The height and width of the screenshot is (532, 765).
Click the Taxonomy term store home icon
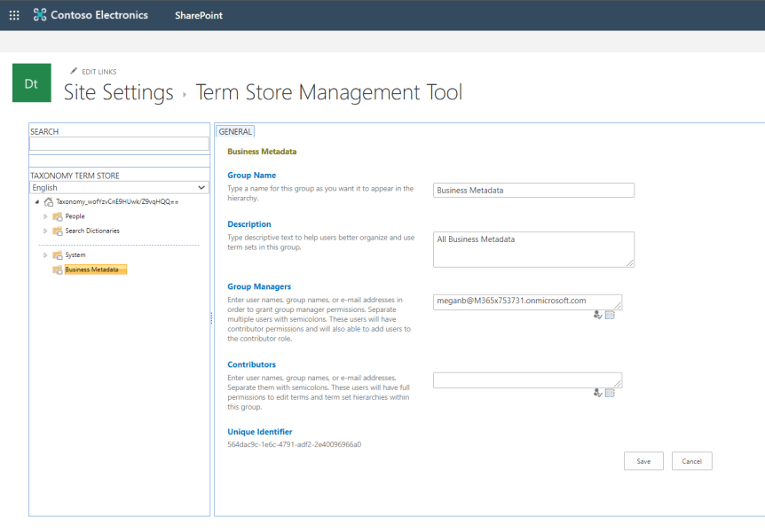49,202
